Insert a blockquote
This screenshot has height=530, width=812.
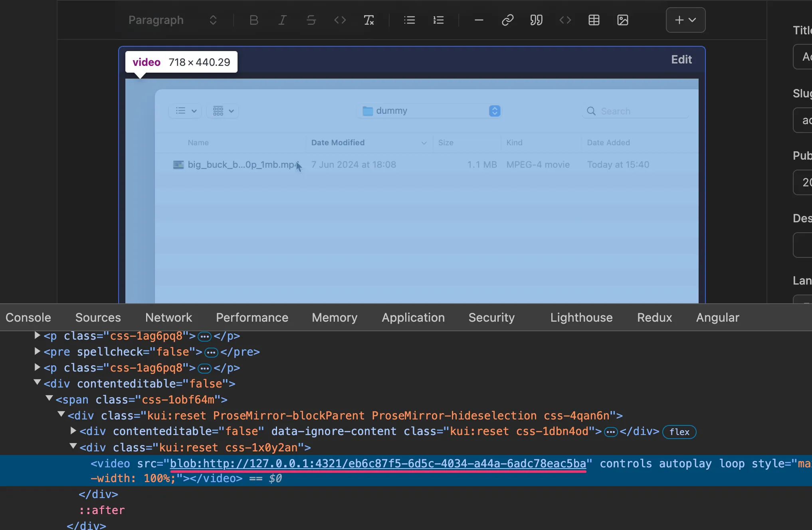point(536,20)
